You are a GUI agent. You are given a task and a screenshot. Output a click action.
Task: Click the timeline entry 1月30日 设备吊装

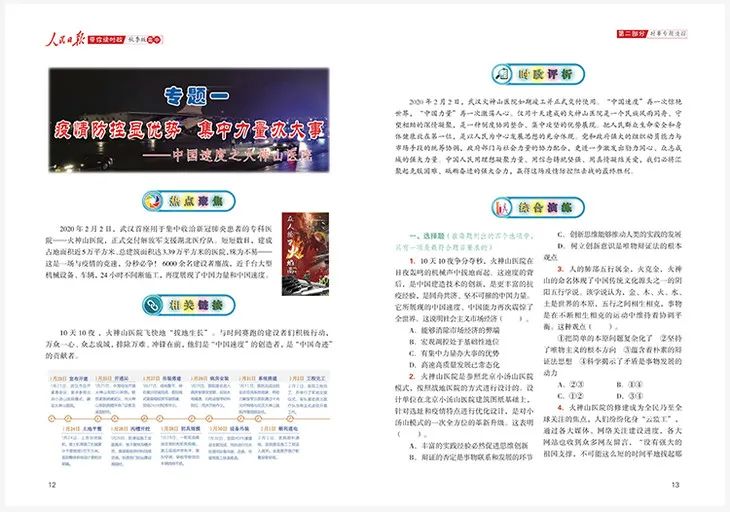(x=230, y=441)
